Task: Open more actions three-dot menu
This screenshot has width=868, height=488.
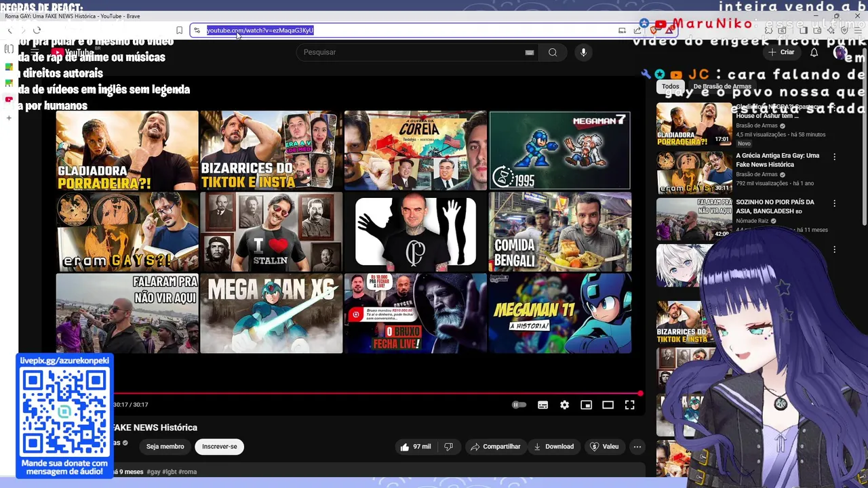Action: pos(637,447)
